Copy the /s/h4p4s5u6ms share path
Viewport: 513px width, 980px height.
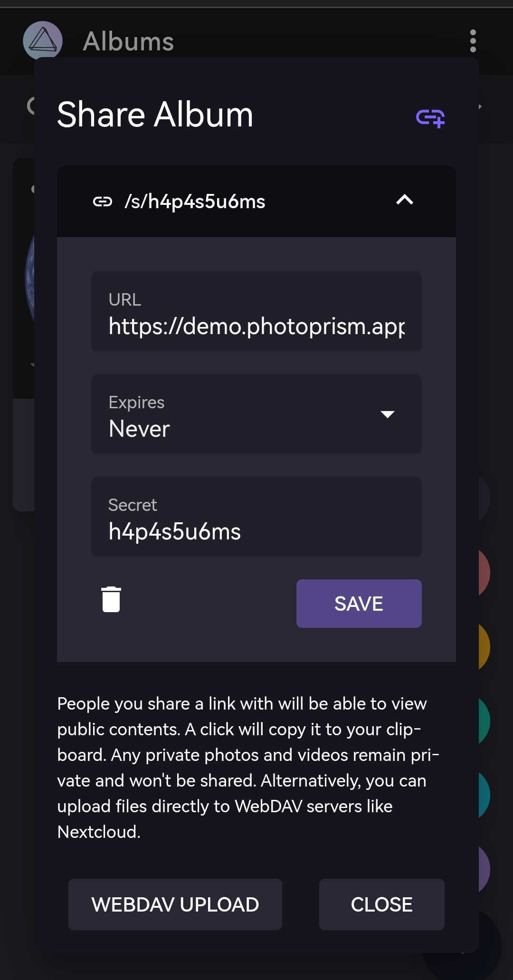click(x=196, y=201)
